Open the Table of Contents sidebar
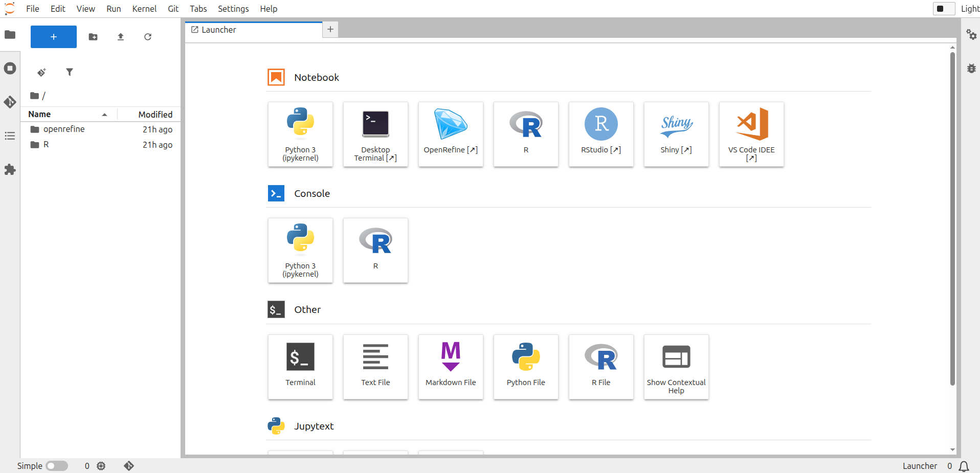Viewport: 980px width, 473px height. pyautogui.click(x=10, y=136)
